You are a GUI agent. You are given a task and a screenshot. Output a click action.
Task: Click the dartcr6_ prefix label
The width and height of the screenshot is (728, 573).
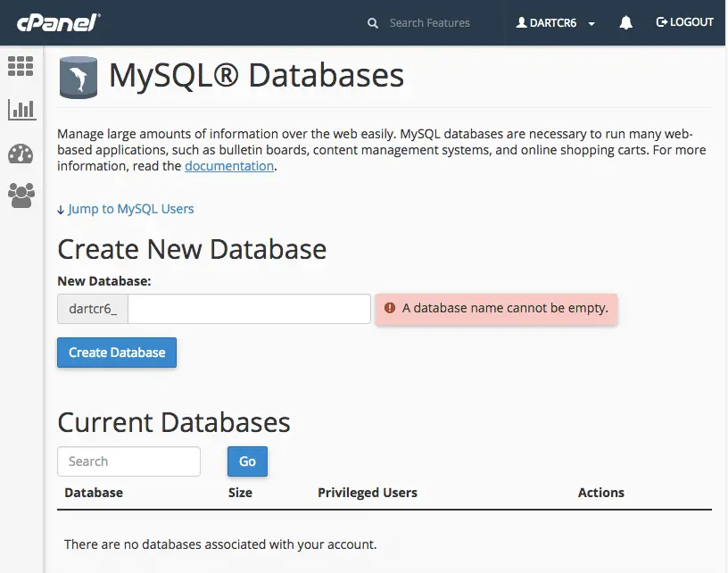coord(93,309)
